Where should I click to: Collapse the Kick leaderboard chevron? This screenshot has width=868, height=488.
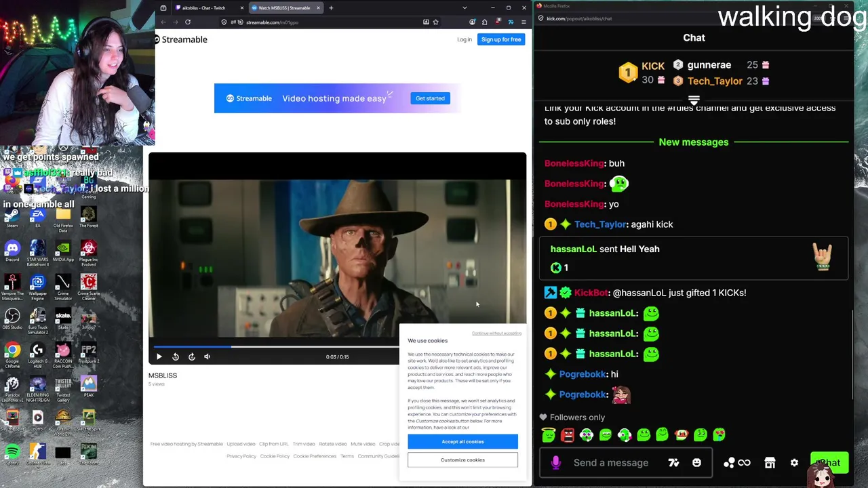(694, 100)
